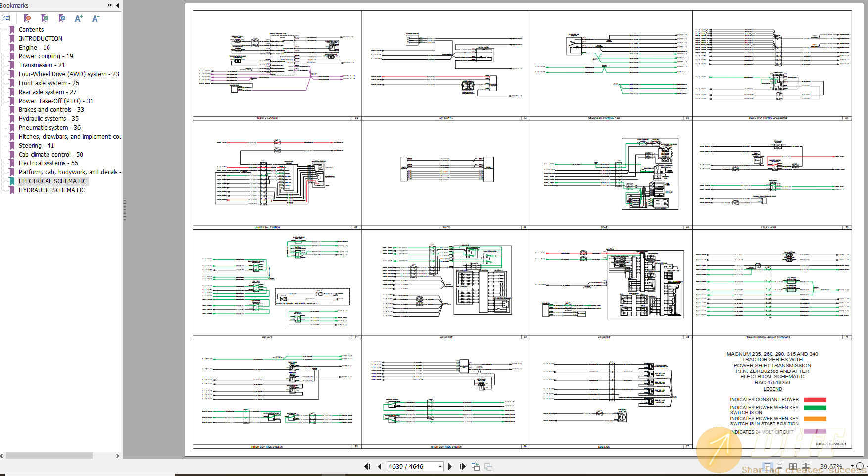Jump to the last page
Screen dimensions: 868x476
462,466
